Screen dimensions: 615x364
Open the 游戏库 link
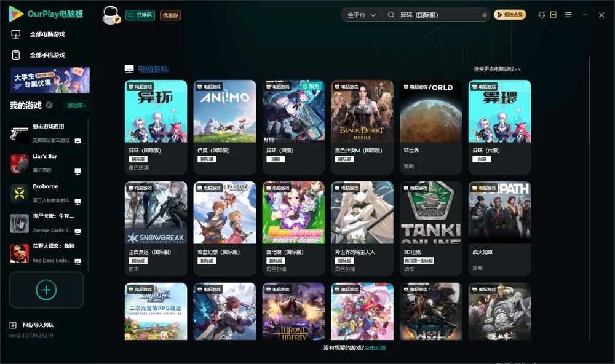[76, 105]
